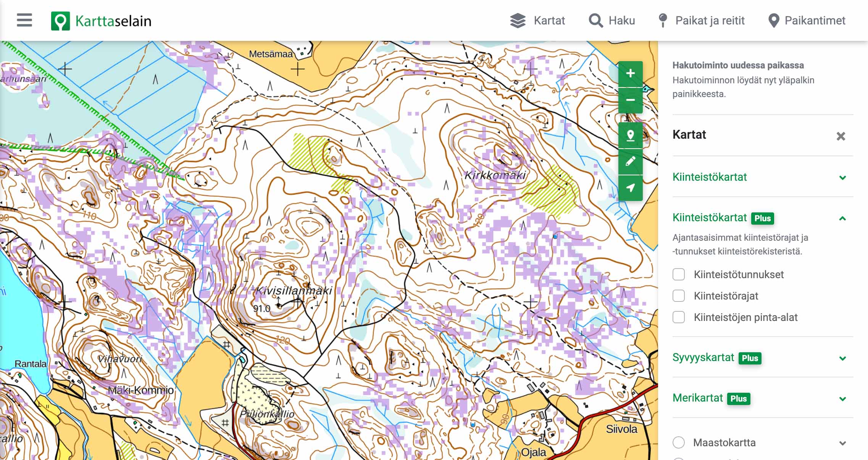
Task: Locate me with the arrow button
Action: [631, 188]
